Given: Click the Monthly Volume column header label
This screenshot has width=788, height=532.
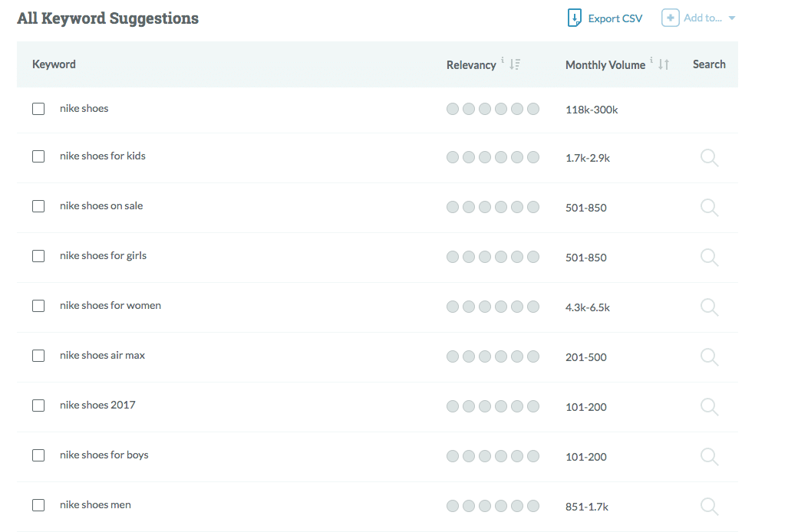Looking at the screenshot, I should [x=605, y=64].
